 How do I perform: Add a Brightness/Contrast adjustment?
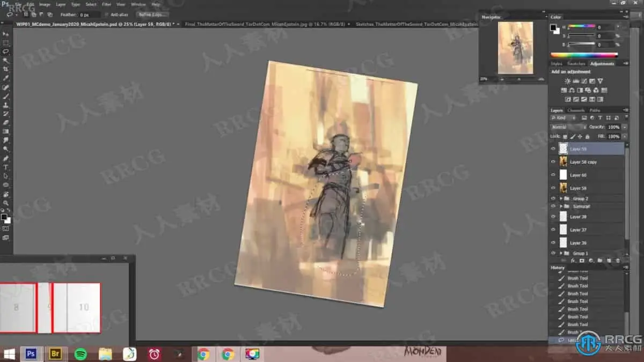tap(568, 81)
